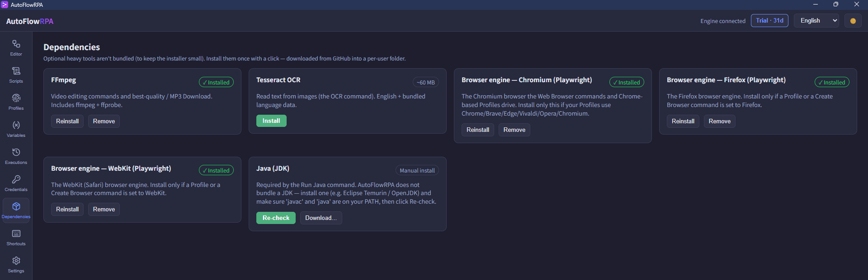
Task: Open the Java Download... button
Action: (x=321, y=218)
